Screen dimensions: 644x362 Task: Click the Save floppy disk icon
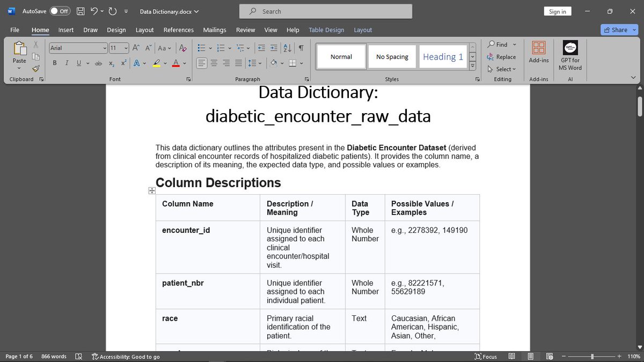click(80, 11)
